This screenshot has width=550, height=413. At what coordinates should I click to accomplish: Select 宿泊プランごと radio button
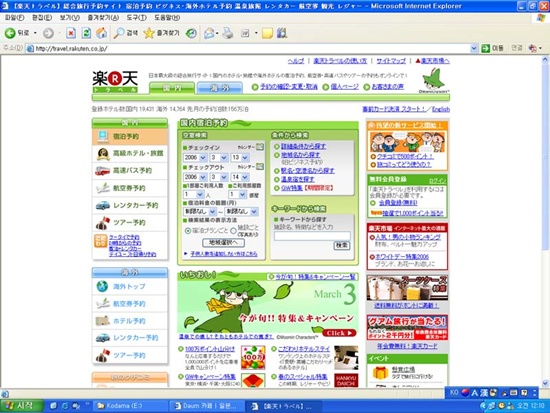[x=188, y=231]
